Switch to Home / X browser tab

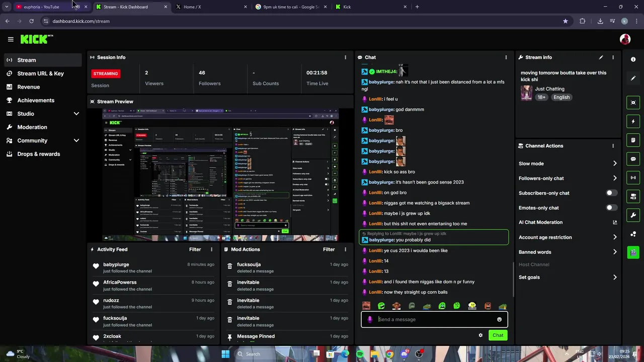(x=211, y=7)
